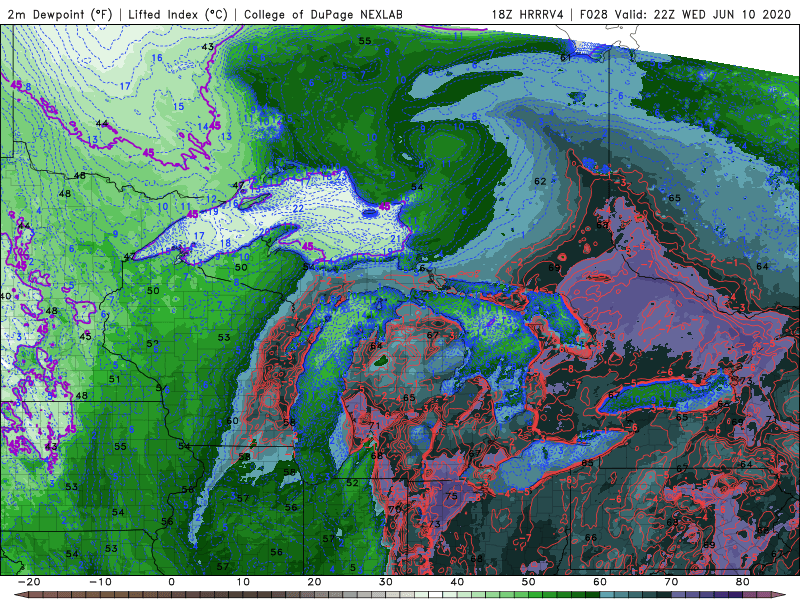Click the "-20" color scale label
800x600 pixels.
point(29,582)
